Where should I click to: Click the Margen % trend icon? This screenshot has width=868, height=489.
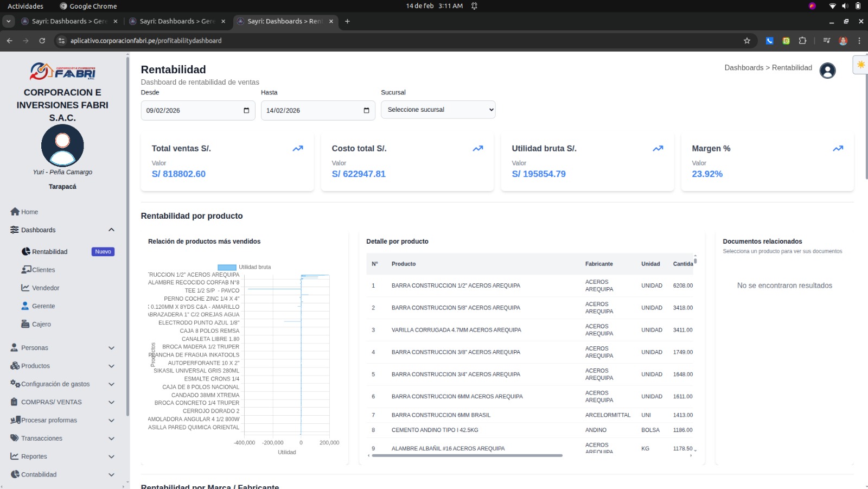(838, 149)
